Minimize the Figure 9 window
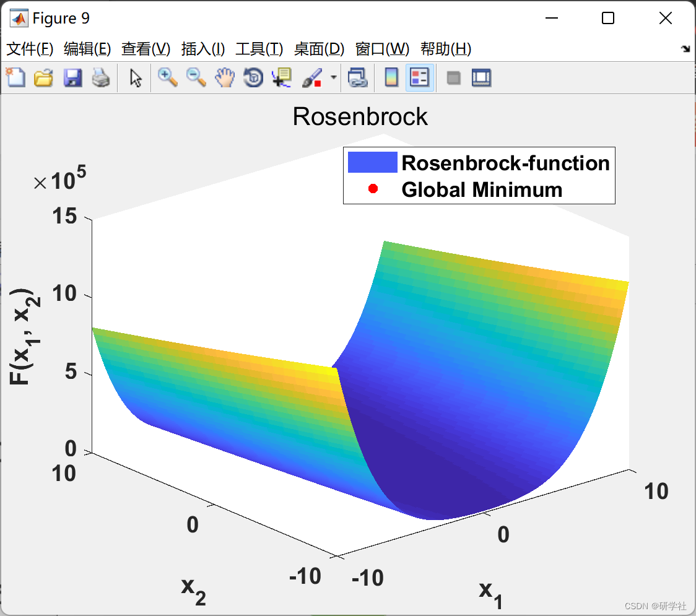 [551, 18]
